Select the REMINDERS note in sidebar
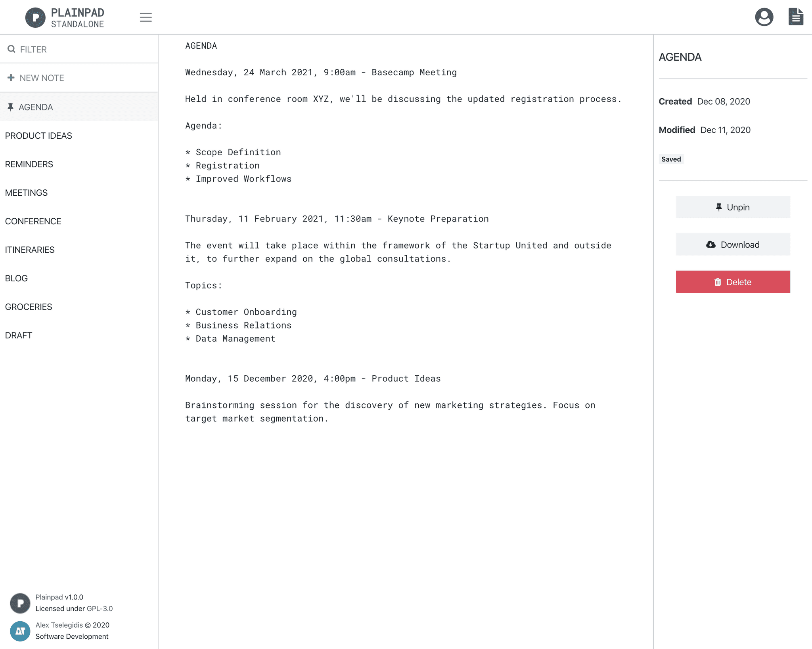 coord(29,164)
